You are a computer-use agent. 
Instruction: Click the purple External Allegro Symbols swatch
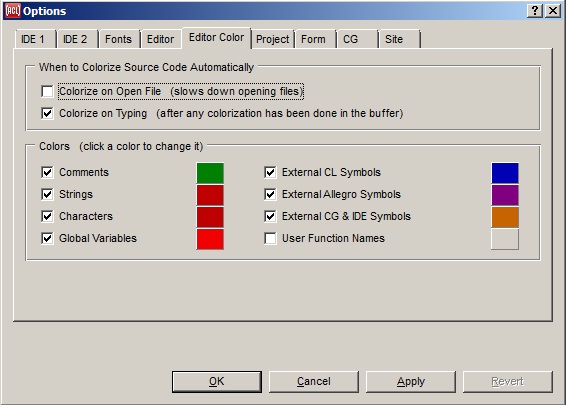[x=505, y=195]
